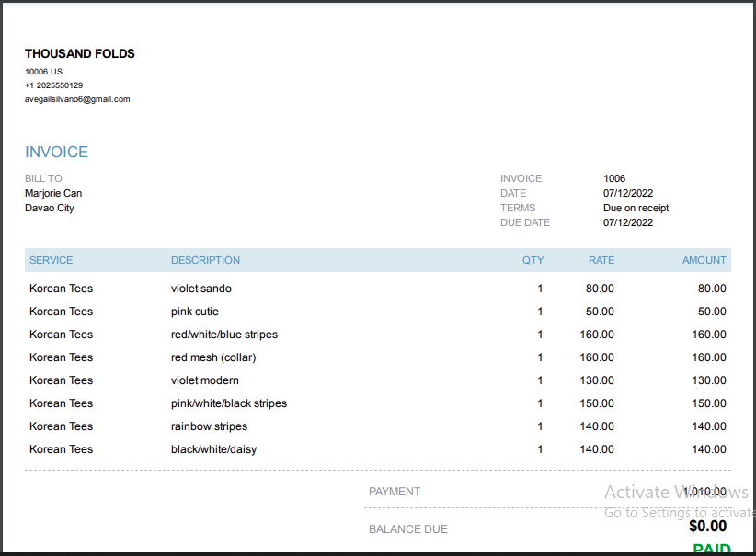This screenshot has height=556, width=756.
Task: Click the BALANCE DUE label
Action: click(408, 529)
